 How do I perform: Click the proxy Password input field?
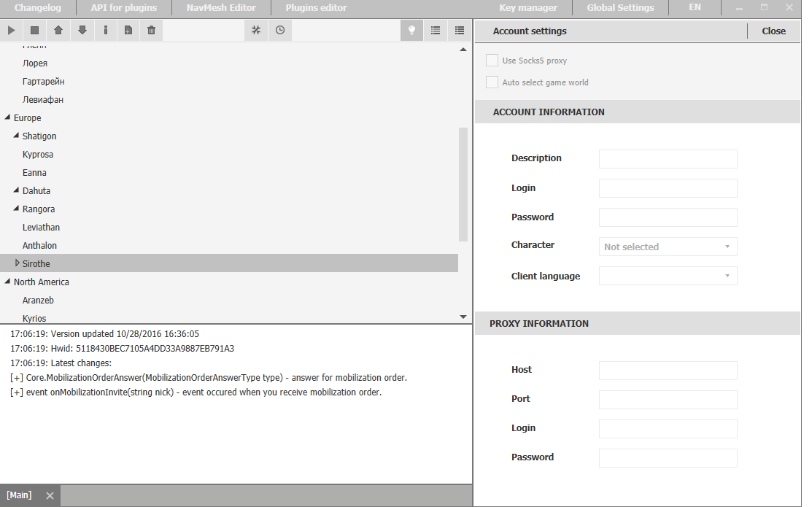tap(668, 458)
